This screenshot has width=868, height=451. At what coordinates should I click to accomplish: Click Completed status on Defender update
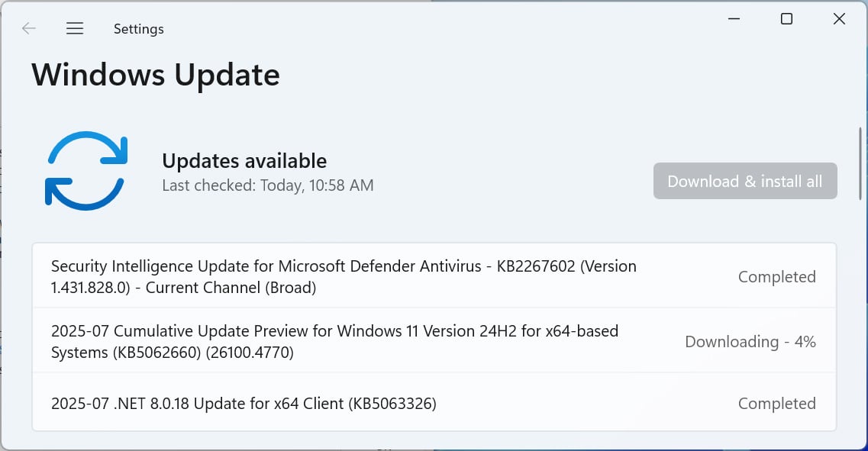776,276
